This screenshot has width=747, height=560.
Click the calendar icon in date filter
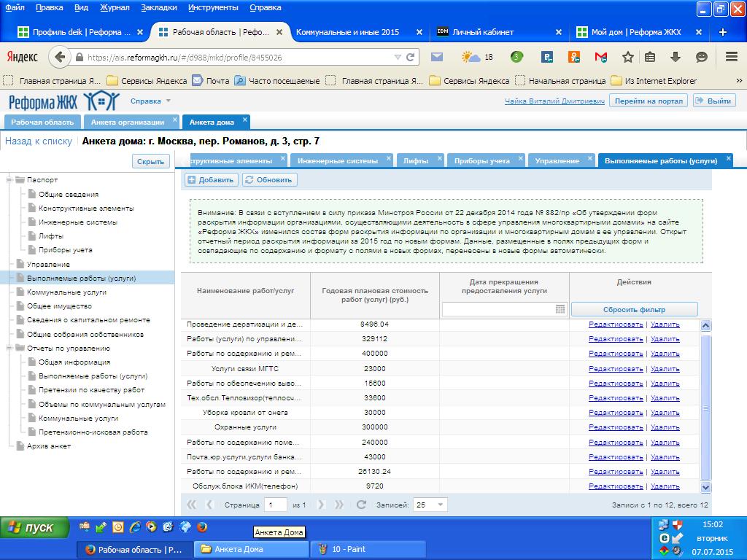coord(560,309)
